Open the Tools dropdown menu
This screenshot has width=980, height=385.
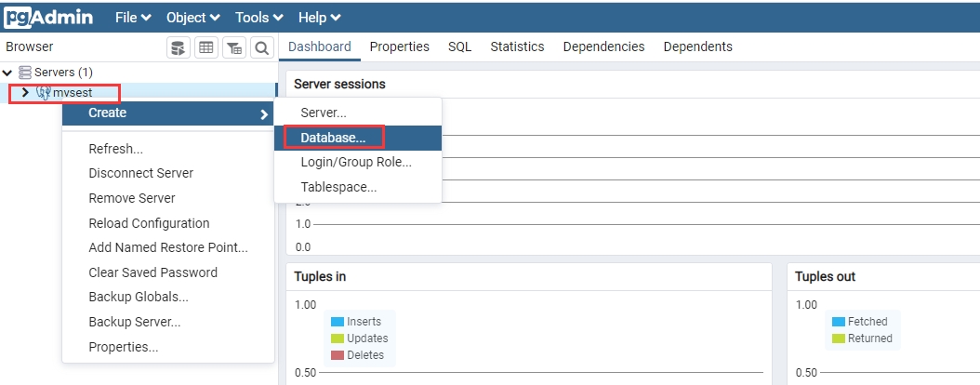[258, 18]
